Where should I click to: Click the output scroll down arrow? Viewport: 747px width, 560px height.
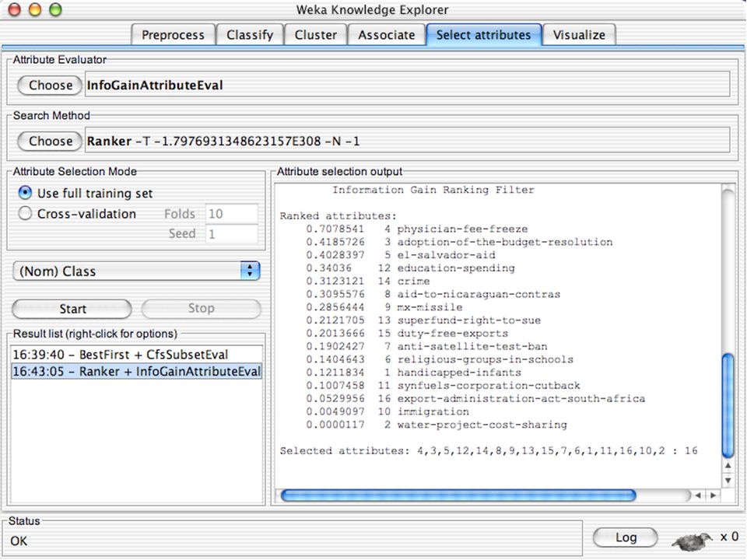(728, 481)
